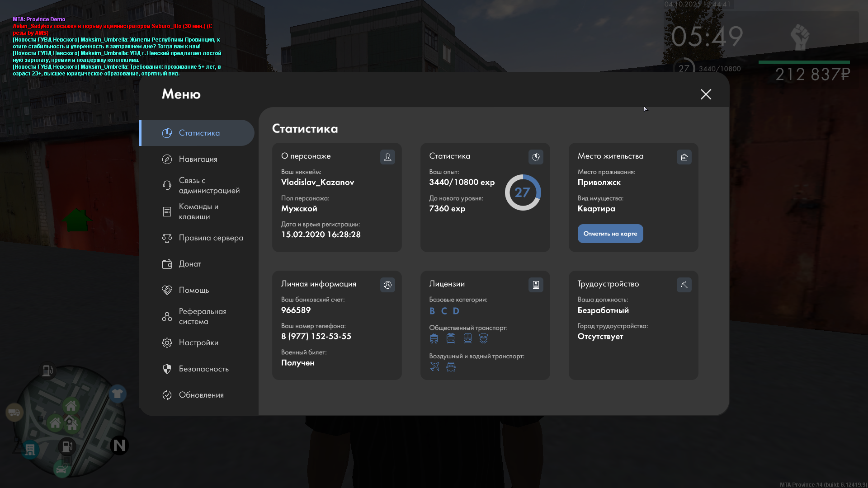Open Правила сервера section
This screenshot has height=488, width=868.
click(210, 238)
